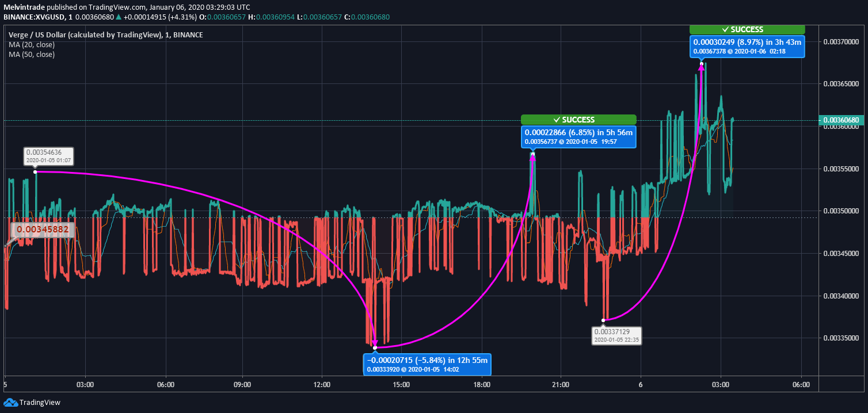Click the TradingView logo in the footer

pos(32,403)
